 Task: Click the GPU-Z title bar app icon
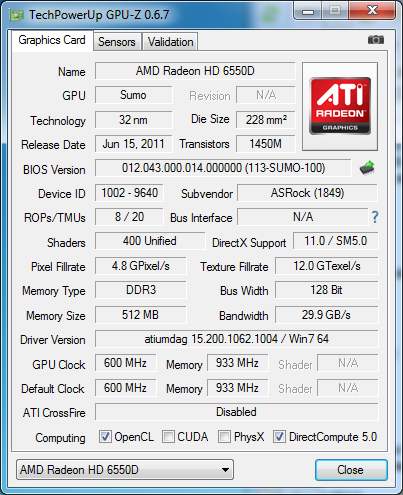pos(16,15)
